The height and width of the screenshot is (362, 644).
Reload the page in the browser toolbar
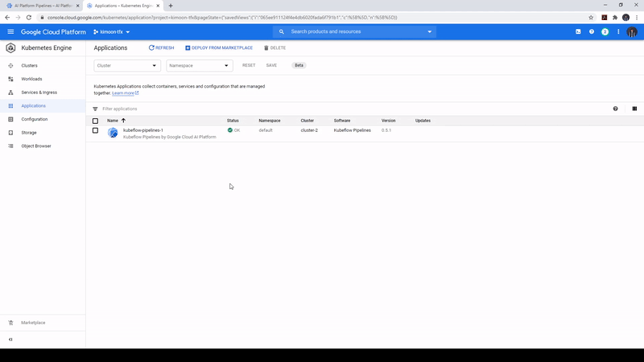tap(29, 18)
